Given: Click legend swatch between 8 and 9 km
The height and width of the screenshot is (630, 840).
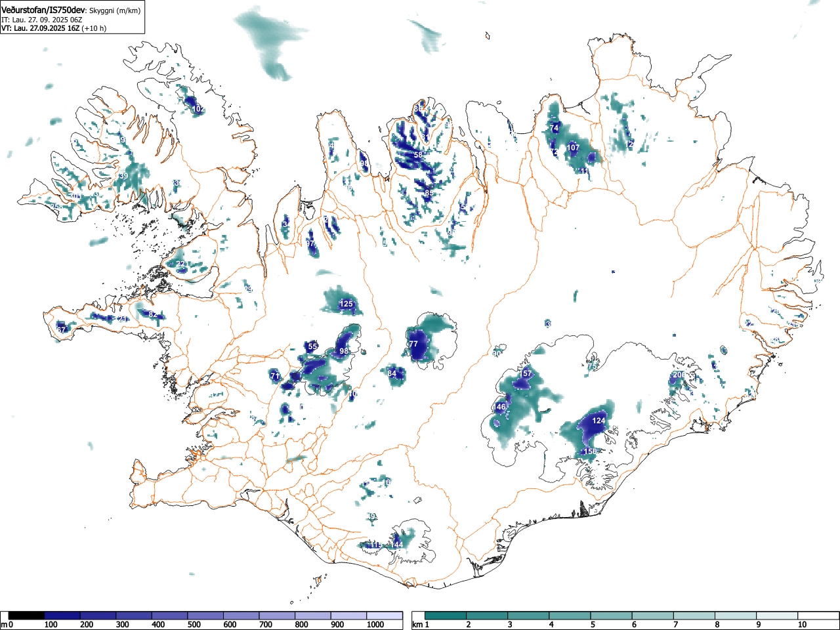Looking at the screenshot, I should 736,616.
